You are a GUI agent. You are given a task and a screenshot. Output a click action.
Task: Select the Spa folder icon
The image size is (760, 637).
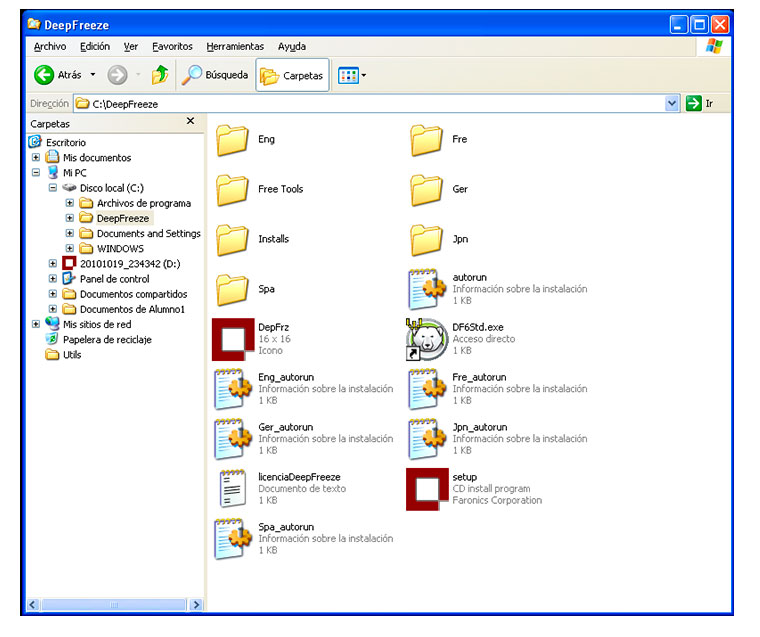pos(232,290)
